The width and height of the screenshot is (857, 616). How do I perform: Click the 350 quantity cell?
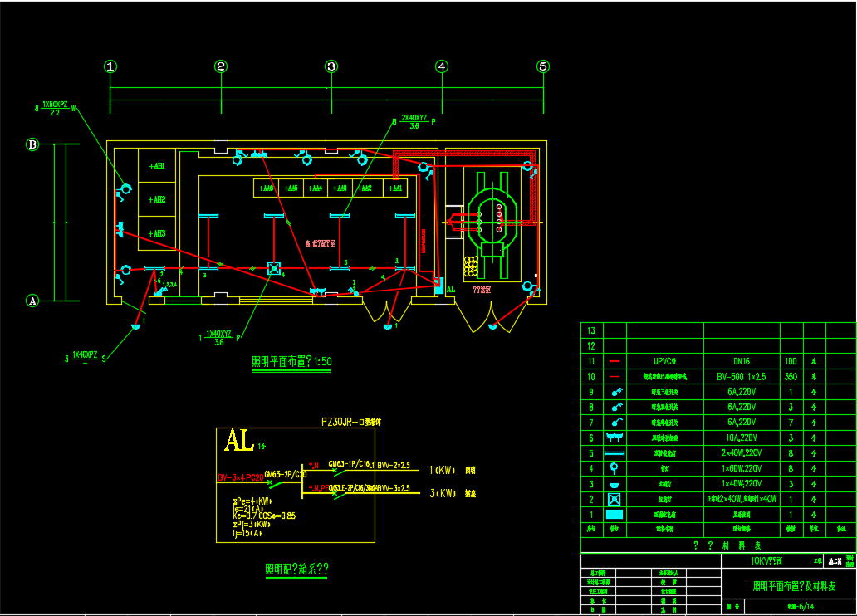(791, 377)
